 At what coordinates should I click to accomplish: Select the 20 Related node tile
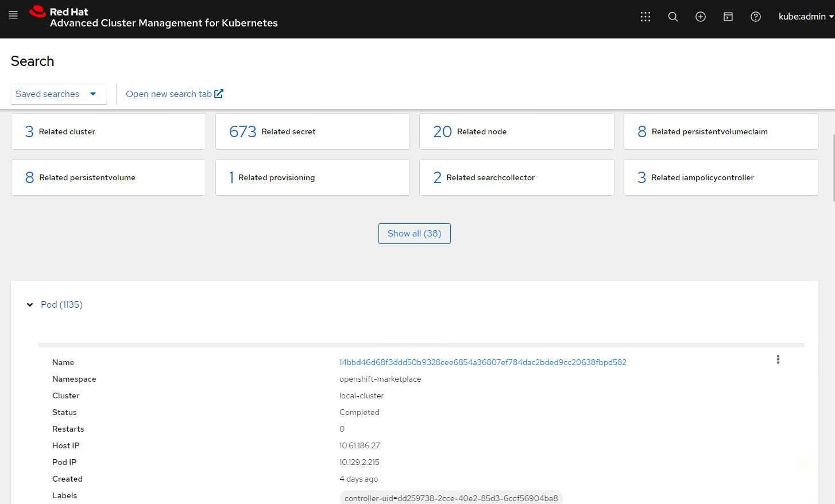(516, 131)
